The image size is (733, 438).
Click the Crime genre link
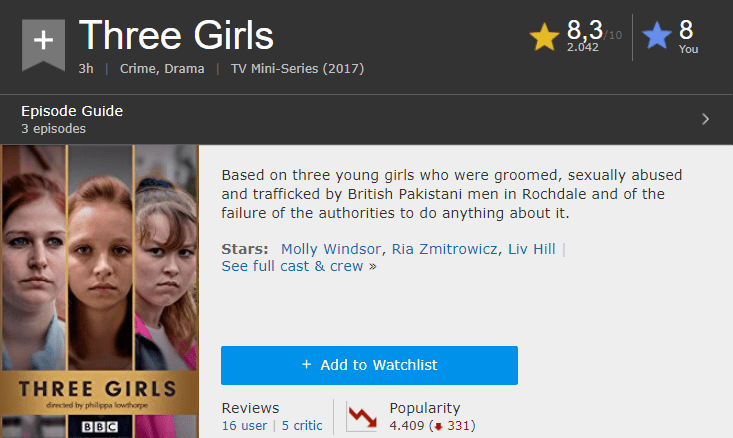[x=138, y=69]
